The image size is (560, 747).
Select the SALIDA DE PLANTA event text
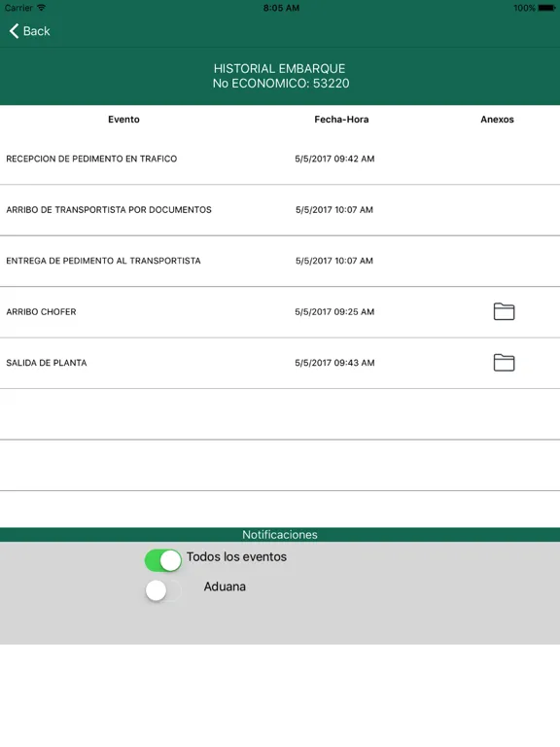coord(47,363)
